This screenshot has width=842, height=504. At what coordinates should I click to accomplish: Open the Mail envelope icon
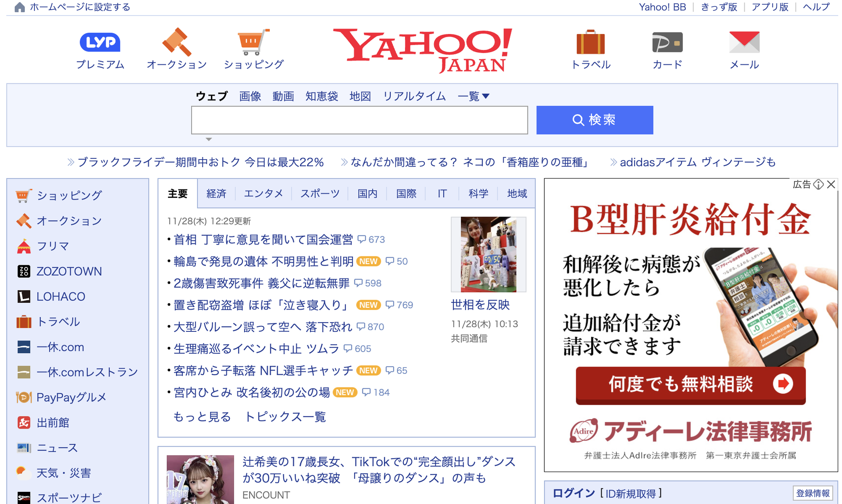[744, 42]
